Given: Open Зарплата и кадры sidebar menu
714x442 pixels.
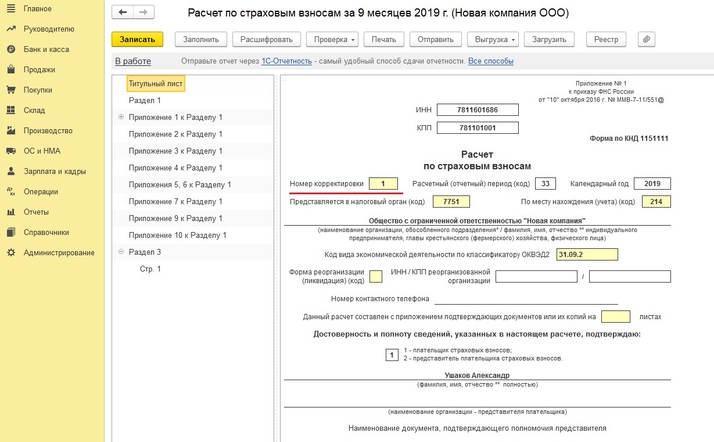Looking at the screenshot, I should (x=55, y=171).
